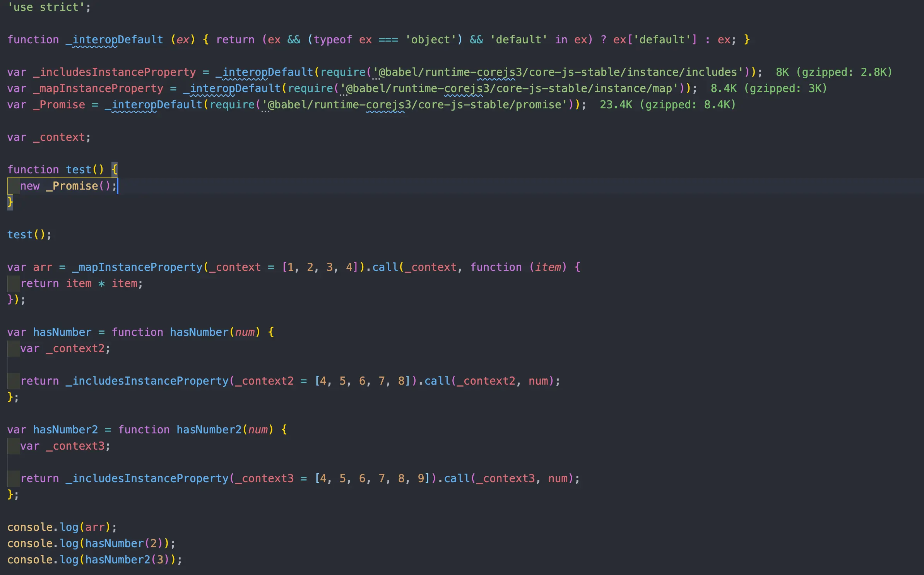Screen dimensions: 924x575
Task: Click the closing brace of test function
Action: (10, 202)
